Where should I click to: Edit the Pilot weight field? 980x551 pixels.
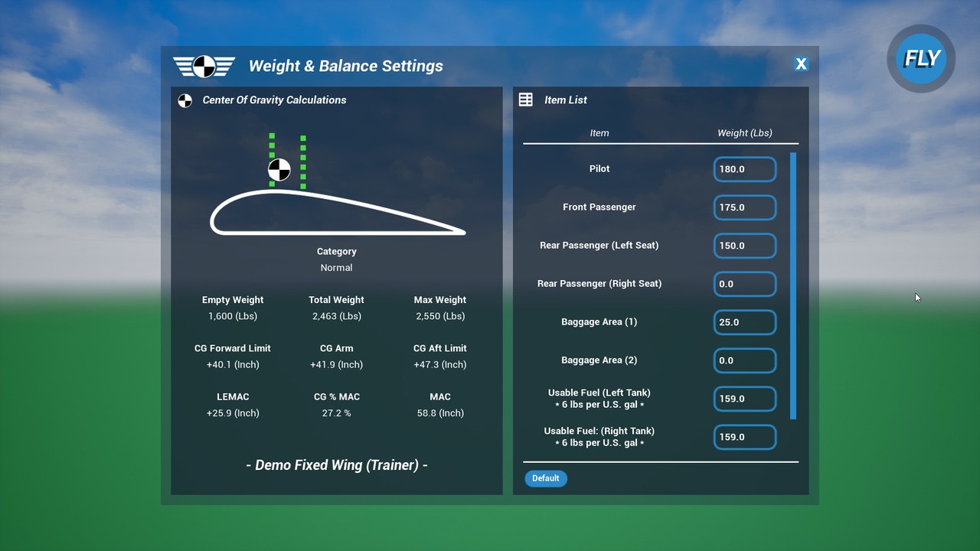[x=745, y=169]
